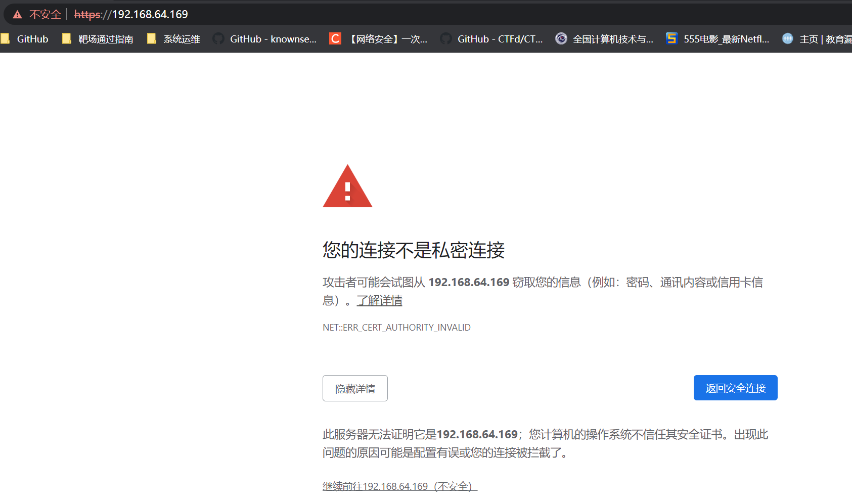The width and height of the screenshot is (852, 504).
Task: Click the 您的连接不是私密连接 heading
Action: (414, 250)
